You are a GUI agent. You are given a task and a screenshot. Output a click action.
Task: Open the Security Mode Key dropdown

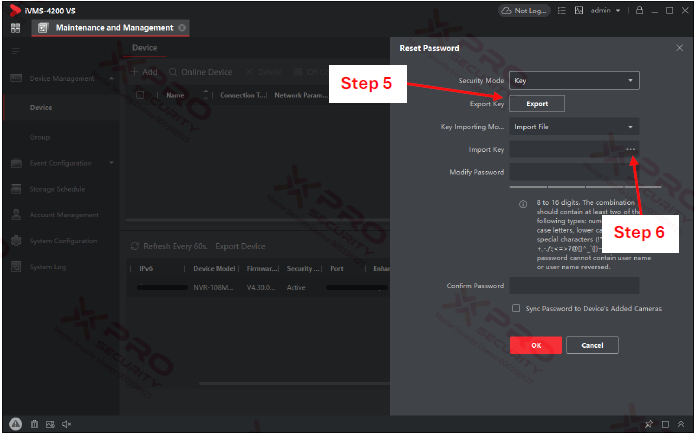point(574,81)
